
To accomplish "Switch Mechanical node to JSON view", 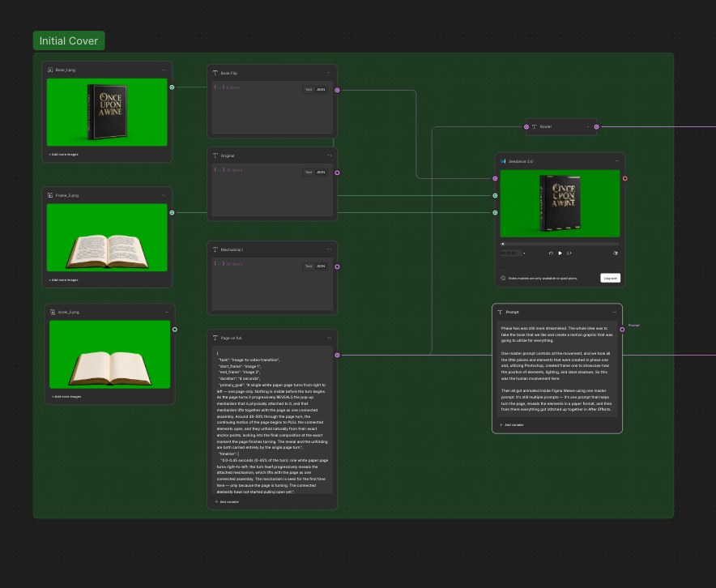I will [321, 266].
